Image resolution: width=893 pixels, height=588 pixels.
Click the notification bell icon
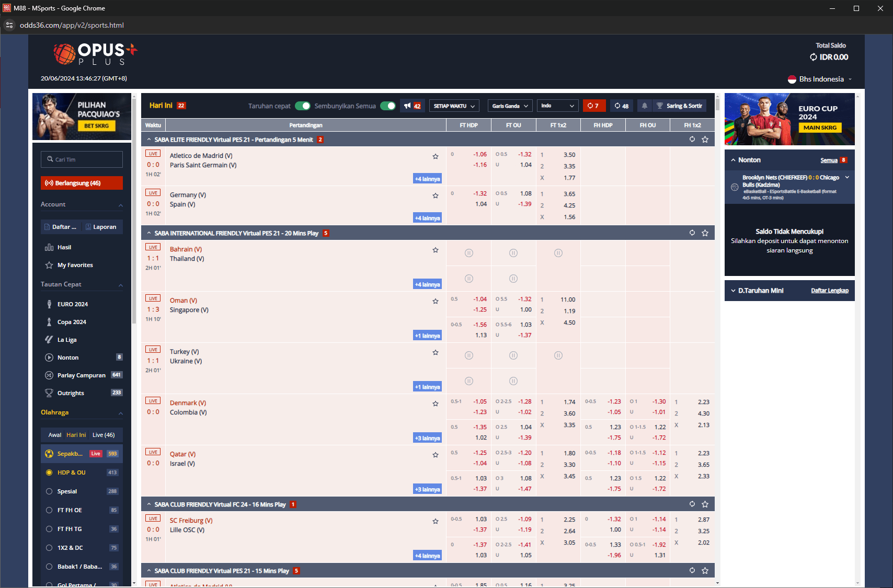tap(644, 106)
